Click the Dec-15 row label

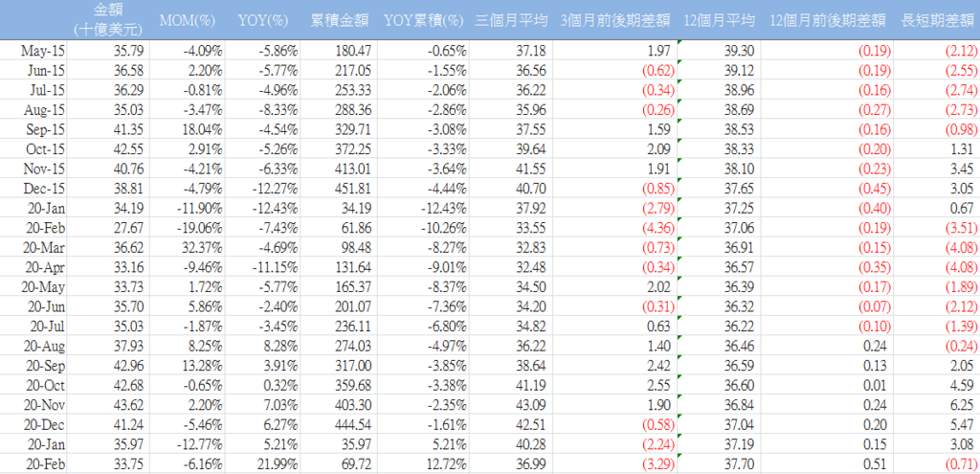pos(44,189)
